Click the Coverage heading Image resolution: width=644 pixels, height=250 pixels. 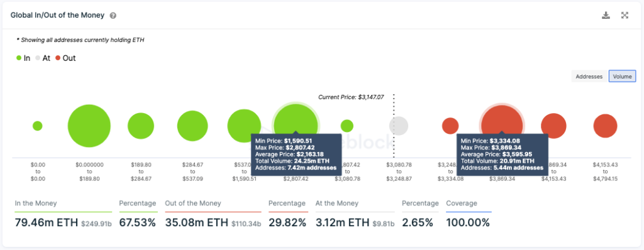[x=462, y=203]
